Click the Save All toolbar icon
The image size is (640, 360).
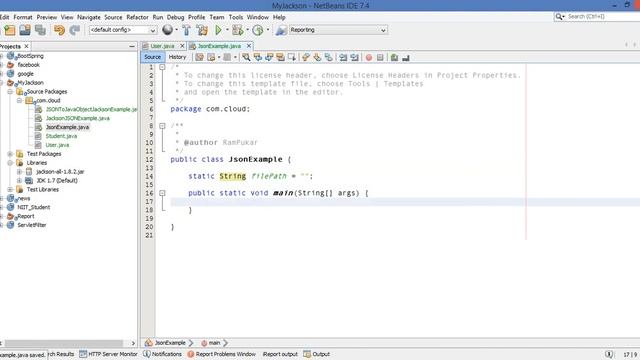(40, 30)
